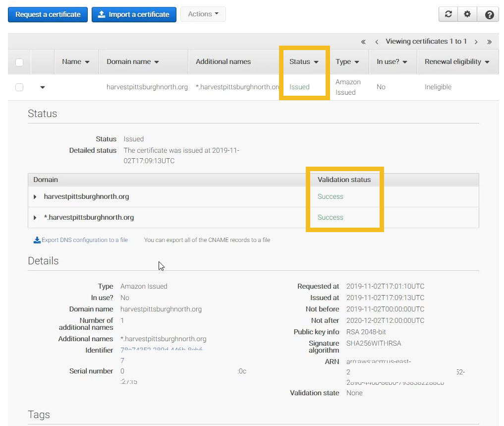This screenshot has width=504, height=426.
Task: Click Success status for *.harvestpittsburghnorth.org
Action: pos(331,218)
